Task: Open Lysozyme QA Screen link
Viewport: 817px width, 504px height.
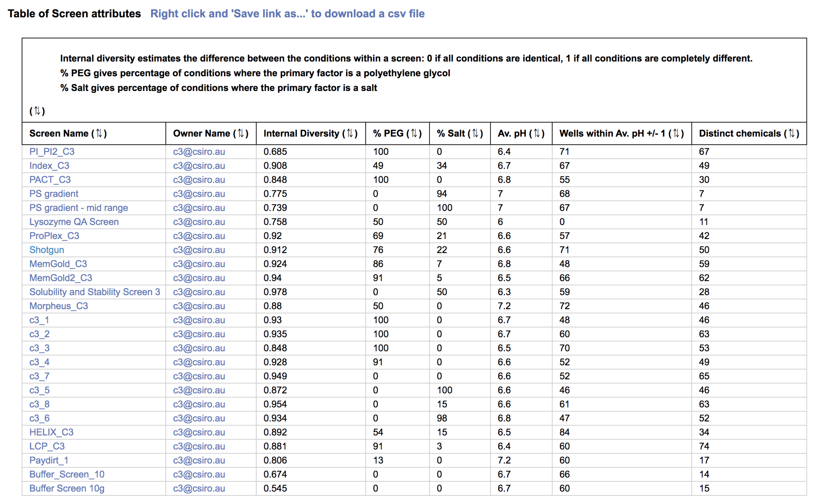Action: coord(74,222)
